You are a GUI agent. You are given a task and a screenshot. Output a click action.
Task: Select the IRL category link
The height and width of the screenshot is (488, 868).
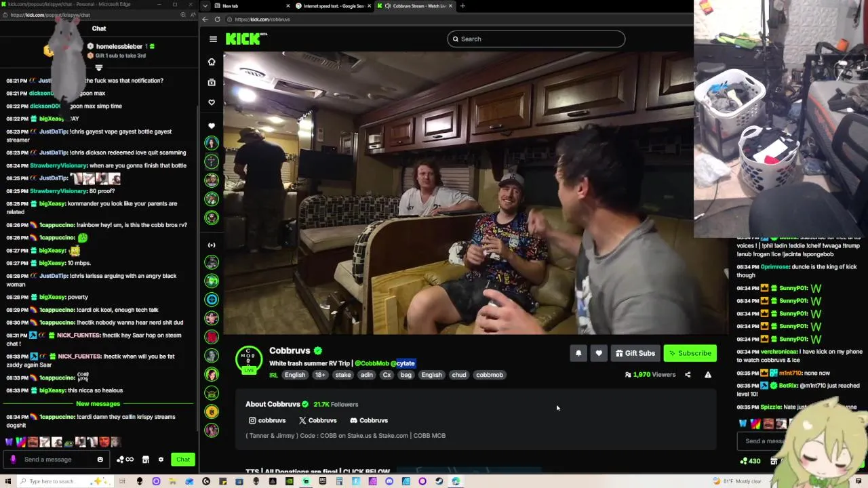point(273,375)
